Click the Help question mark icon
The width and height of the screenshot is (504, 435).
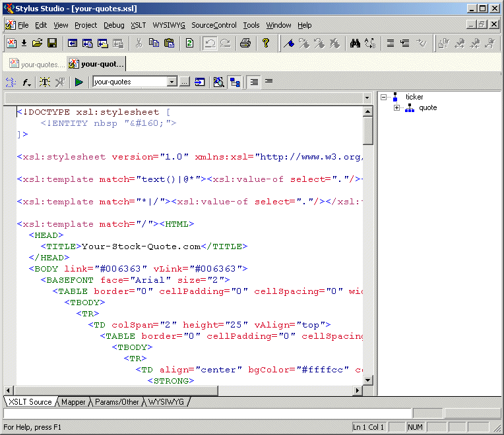[266, 43]
